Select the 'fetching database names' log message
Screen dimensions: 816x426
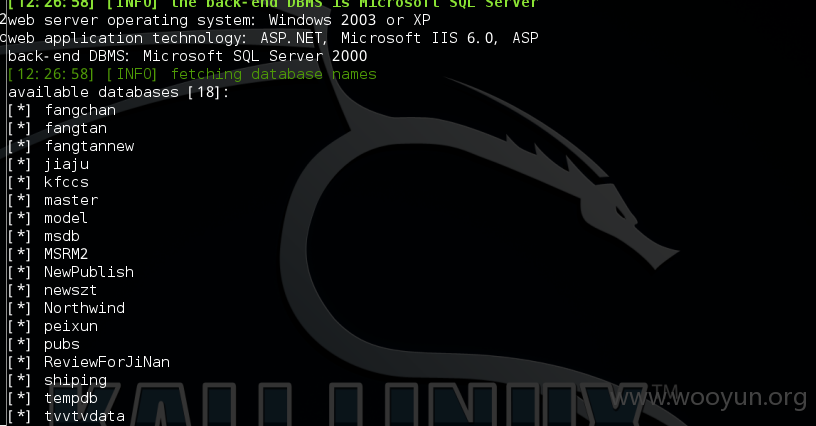pyautogui.click(x=274, y=74)
